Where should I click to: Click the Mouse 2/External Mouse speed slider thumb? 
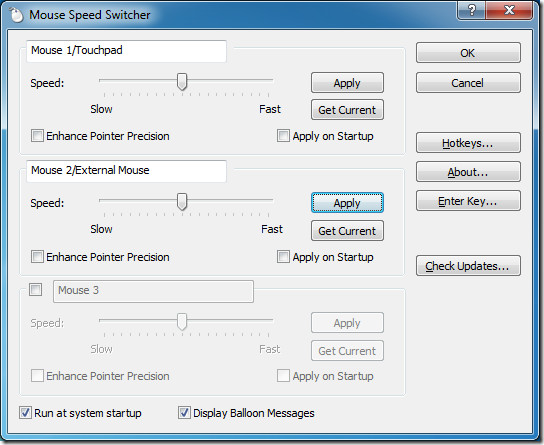click(182, 202)
